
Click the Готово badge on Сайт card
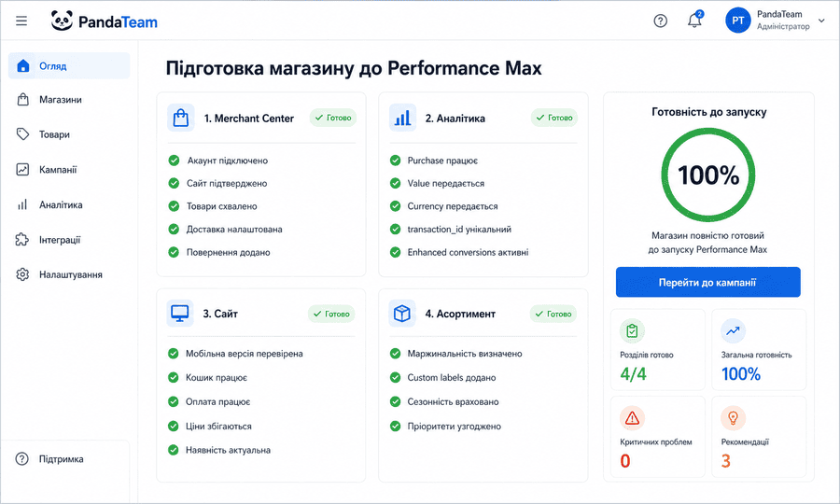pyautogui.click(x=331, y=314)
